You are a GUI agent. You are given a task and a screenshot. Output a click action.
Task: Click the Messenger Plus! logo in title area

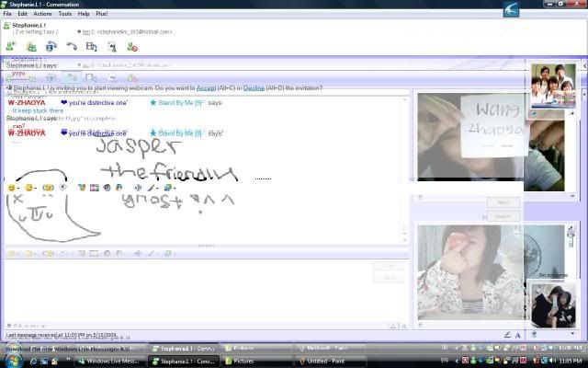511,9
